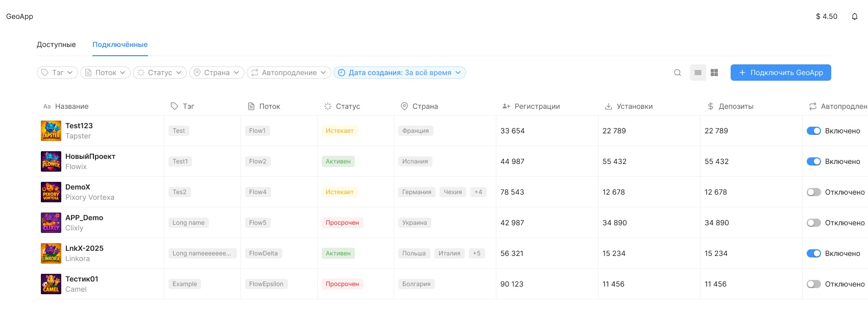The image size is (868, 330).
Task: Click the Flow1 stream tag
Action: point(257,131)
